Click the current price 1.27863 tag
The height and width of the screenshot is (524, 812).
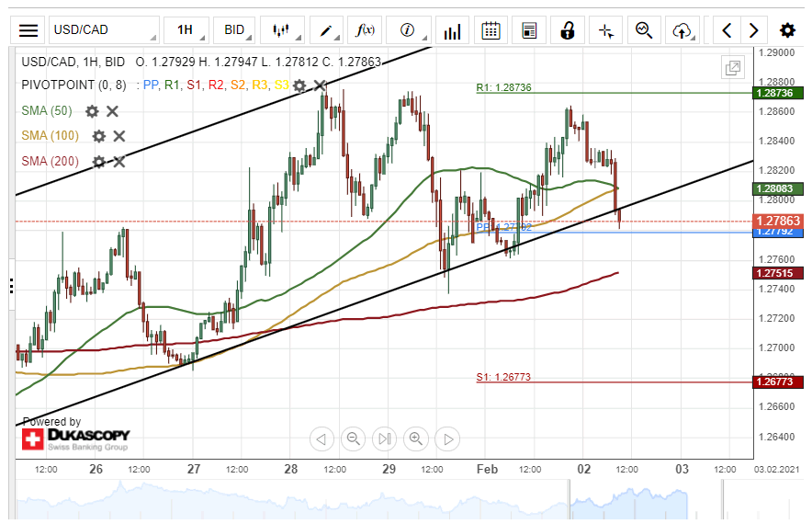777,221
